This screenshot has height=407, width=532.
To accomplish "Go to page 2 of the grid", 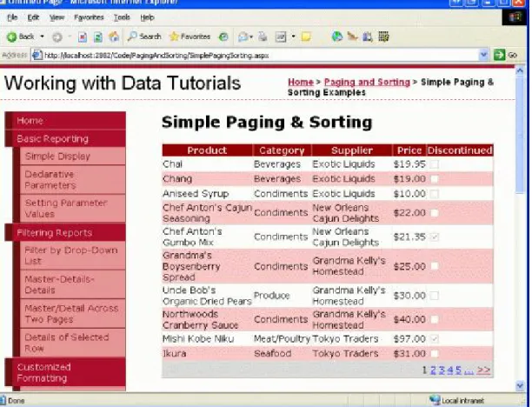I will pos(433,370).
